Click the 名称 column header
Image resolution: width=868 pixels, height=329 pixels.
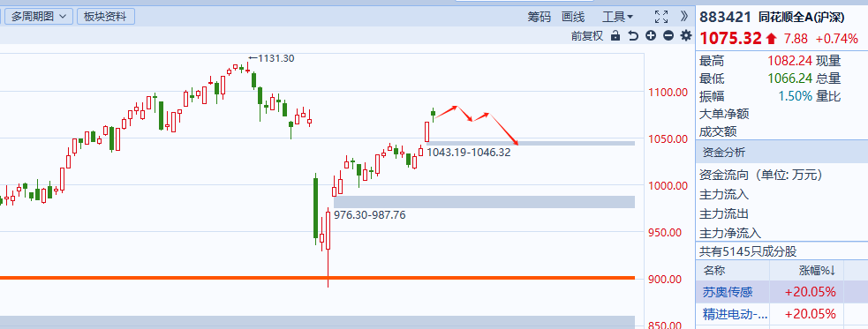[x=714, y=271]
